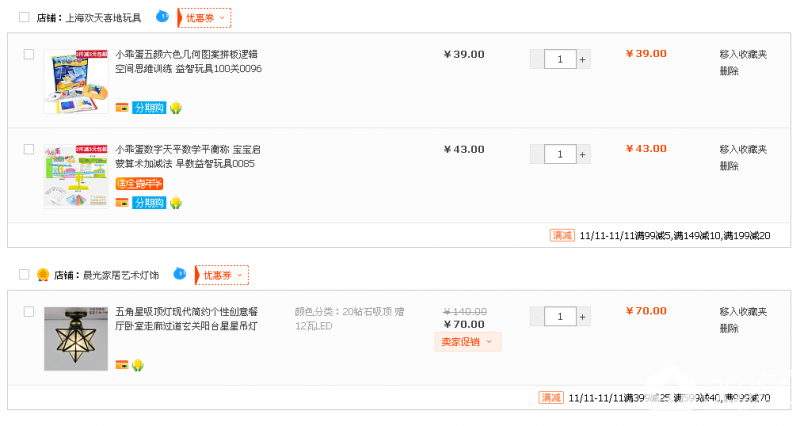Viewport: 800px width, 426px height.
Task: Click gold medal icon beside 晨光家居艺术灯饰 shop
Action: pos(43,274)
